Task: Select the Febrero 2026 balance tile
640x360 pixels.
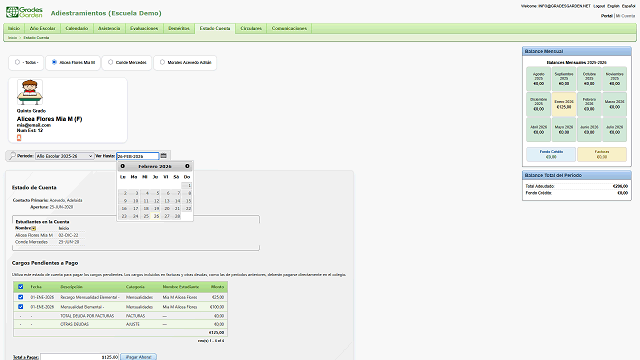Action: (589, 104)
